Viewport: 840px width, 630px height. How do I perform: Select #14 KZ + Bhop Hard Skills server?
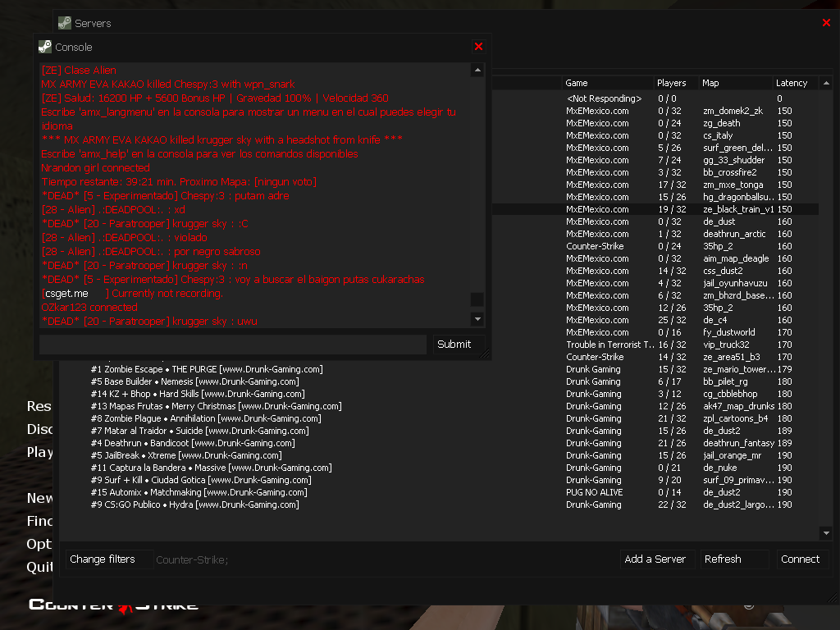[x=440, y=395]
